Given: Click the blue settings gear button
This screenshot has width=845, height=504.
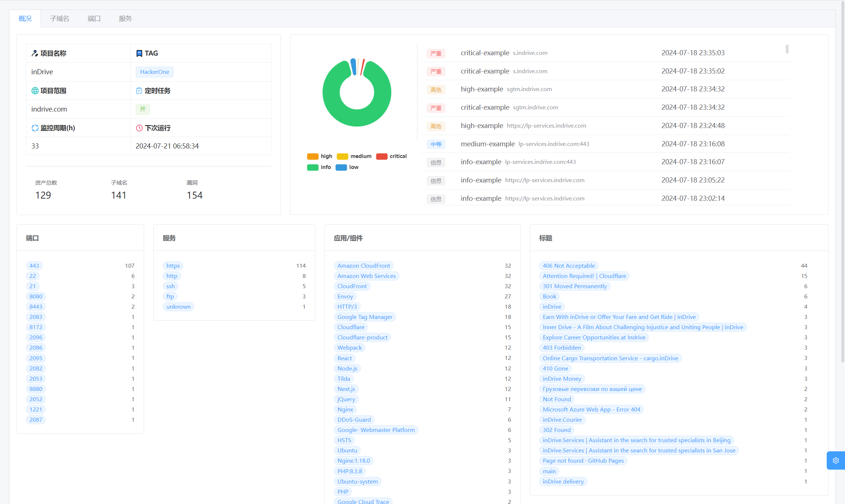Looking at the screenshot, I should pos(835,460).
